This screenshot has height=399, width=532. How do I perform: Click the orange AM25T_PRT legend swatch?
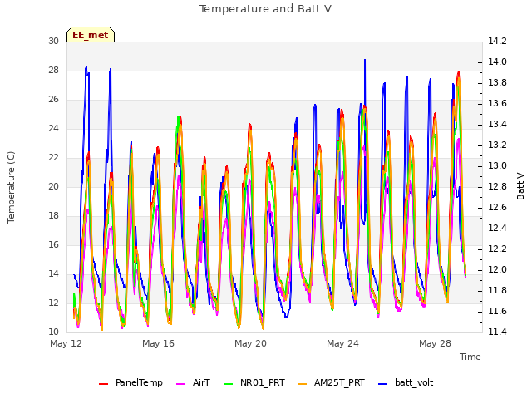click(x=302, y=384)
